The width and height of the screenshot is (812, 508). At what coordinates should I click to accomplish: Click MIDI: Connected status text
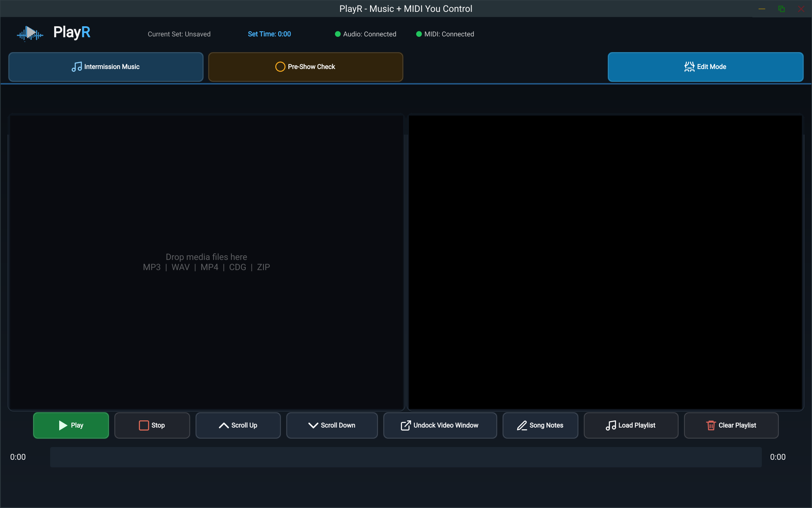[449, 34]
